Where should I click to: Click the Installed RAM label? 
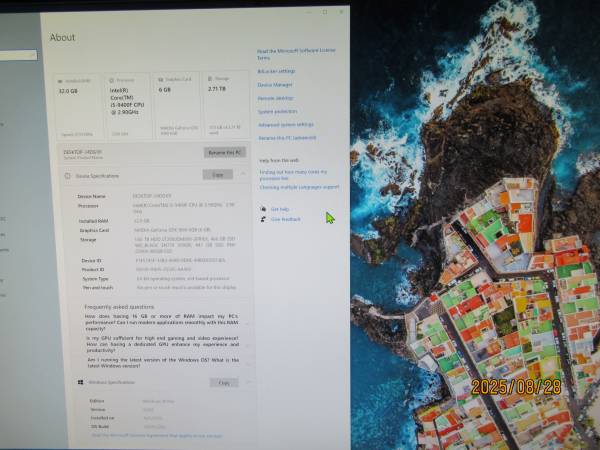pyautogui.click(x=93, y=221)
